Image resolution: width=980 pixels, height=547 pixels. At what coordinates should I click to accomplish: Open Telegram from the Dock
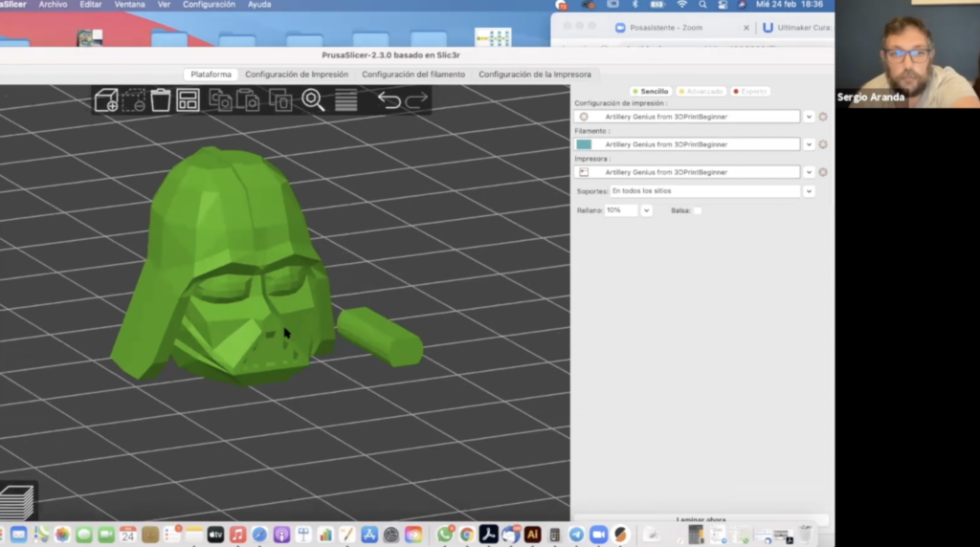pos(576,535)
